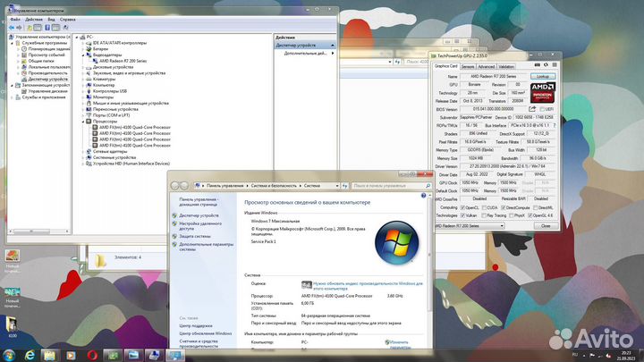This screenshot has height=362, width=644.
Task: Collapse the Диспетчер устройств actions section
Action: pos(333,46)
